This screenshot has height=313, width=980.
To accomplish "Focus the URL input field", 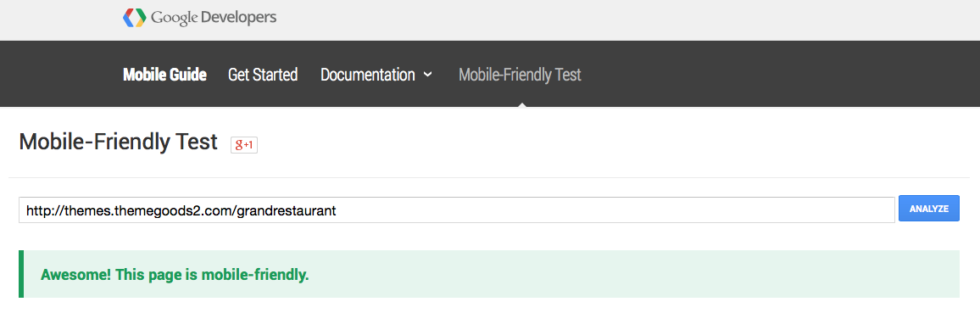I will pos(457,210).
